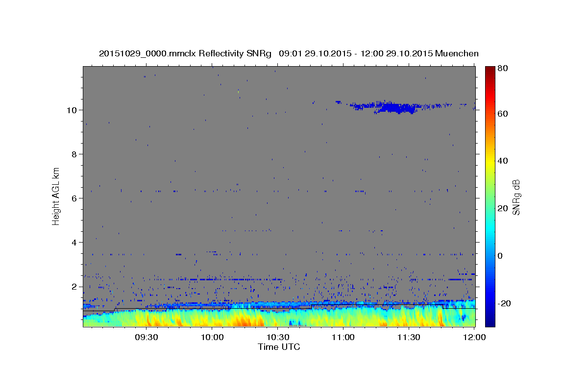Click the 09:30 time tick label
Screen dimensions: 588x392
coord(147,337)
